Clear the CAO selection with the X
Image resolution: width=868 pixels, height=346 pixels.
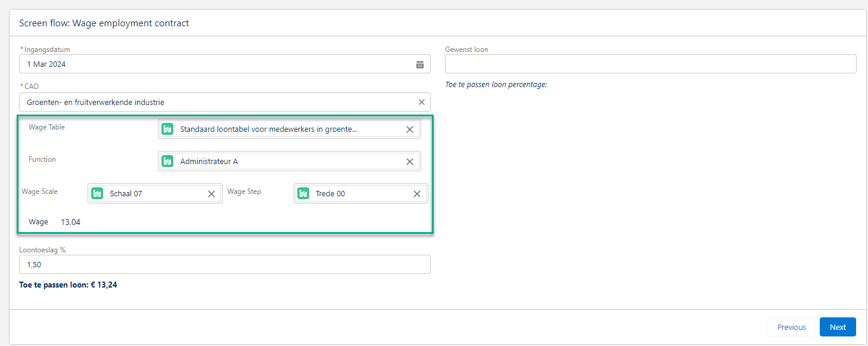[x=421, y=102]
